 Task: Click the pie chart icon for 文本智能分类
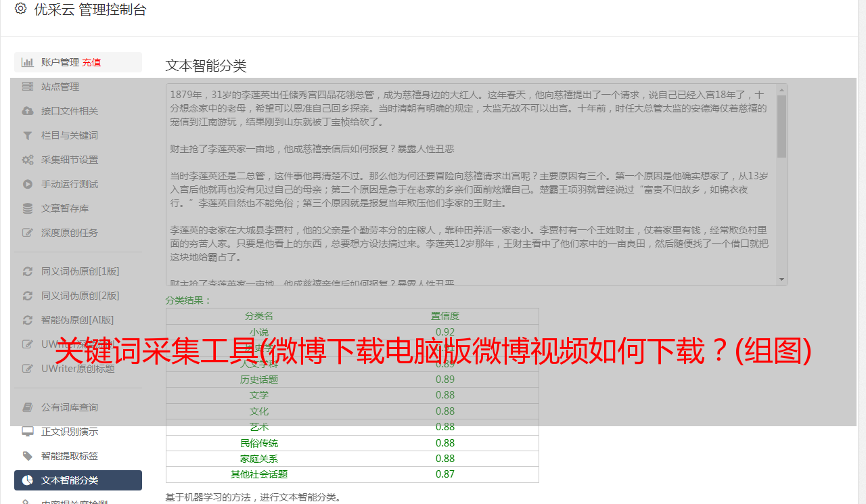coord(28,480)
